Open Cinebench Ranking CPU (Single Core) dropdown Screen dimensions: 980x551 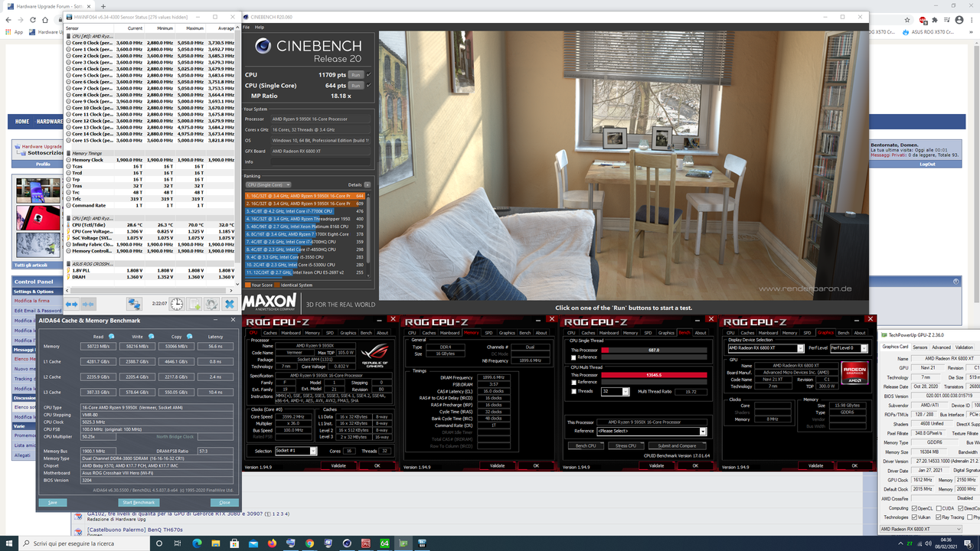click(x=269, y=184)
